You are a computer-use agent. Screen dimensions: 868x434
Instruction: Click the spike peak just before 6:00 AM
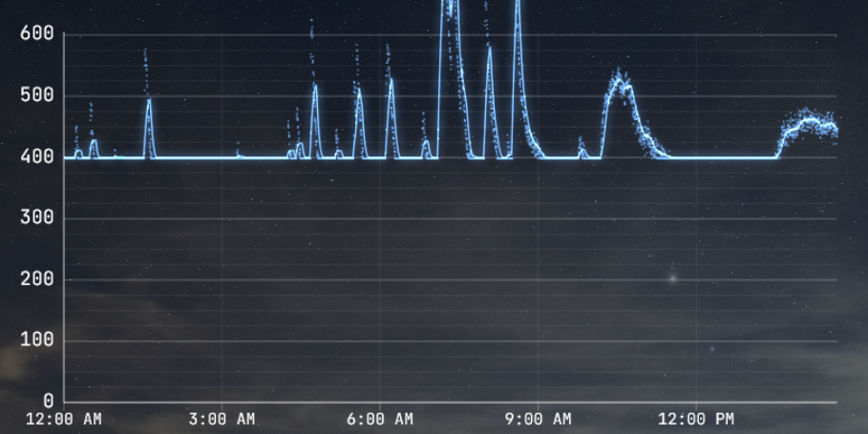tap(359, 90)
